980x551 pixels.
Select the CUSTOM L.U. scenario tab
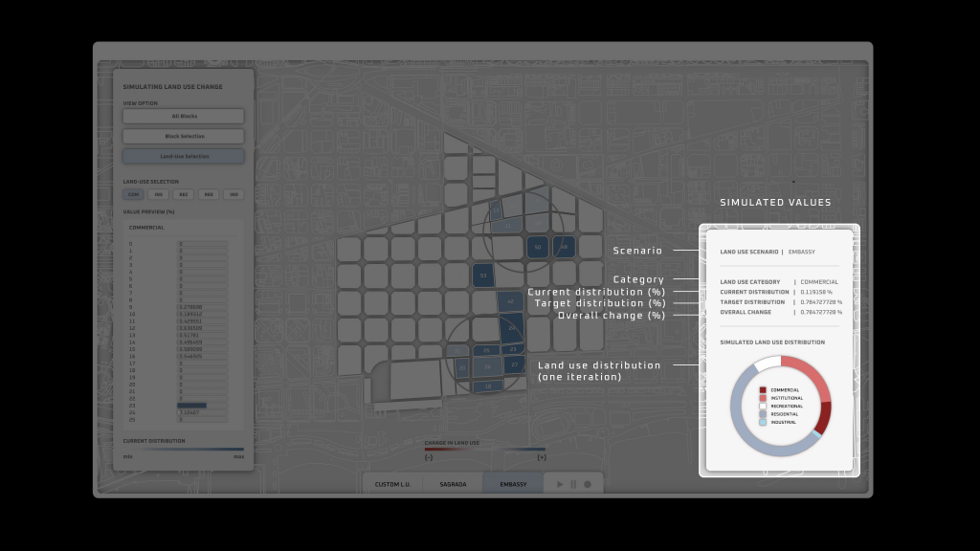coord(393,483)
